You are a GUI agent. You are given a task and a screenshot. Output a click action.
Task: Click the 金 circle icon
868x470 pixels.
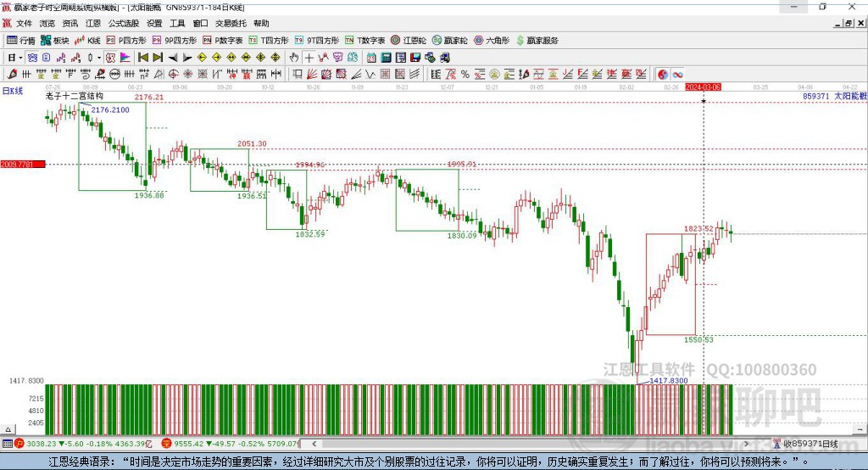point(494,75)
